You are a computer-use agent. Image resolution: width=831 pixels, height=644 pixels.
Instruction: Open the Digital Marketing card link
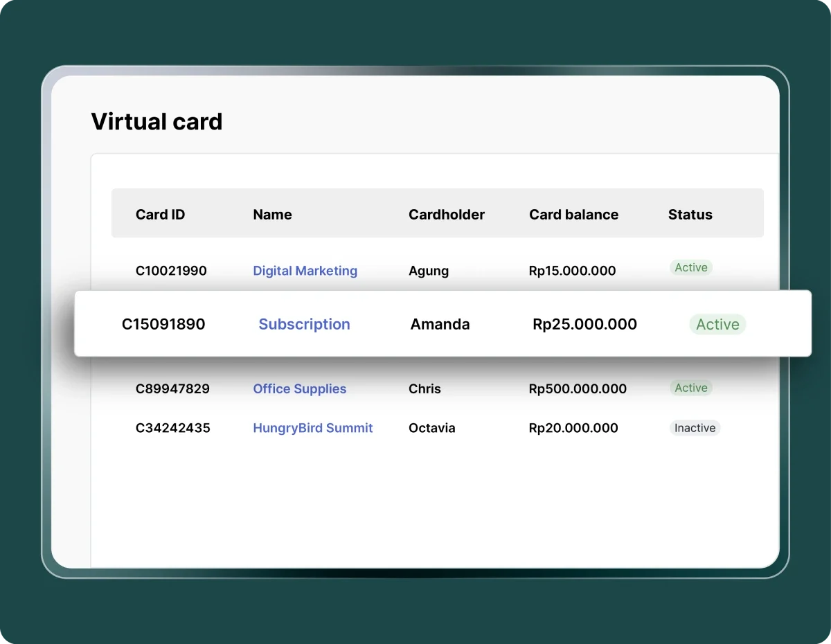click(305, 271)
